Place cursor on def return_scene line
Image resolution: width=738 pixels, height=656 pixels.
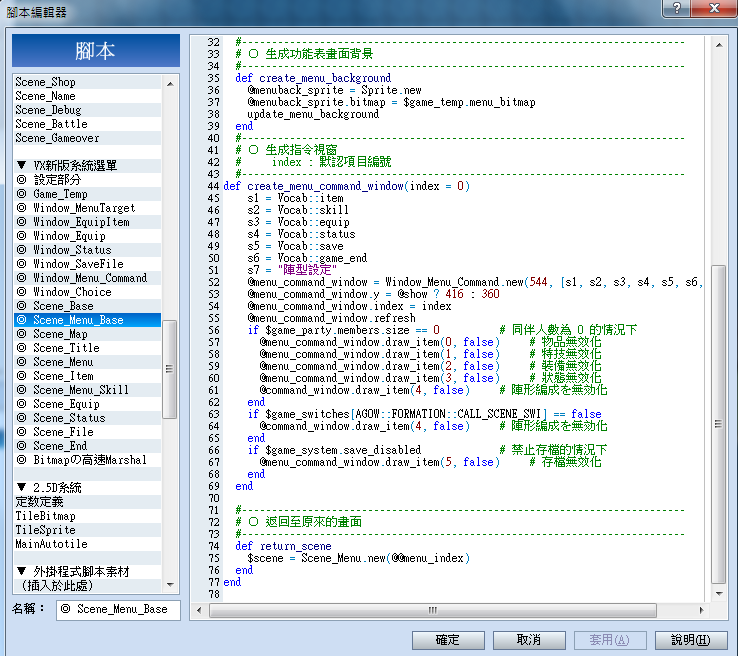(x=283, y=546)
